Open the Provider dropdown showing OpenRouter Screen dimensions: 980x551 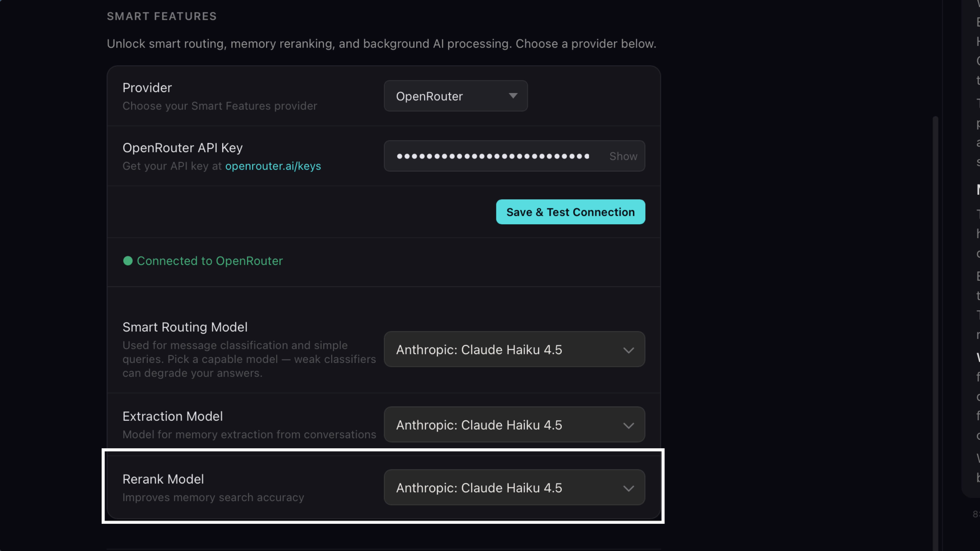tap(455, 96)
